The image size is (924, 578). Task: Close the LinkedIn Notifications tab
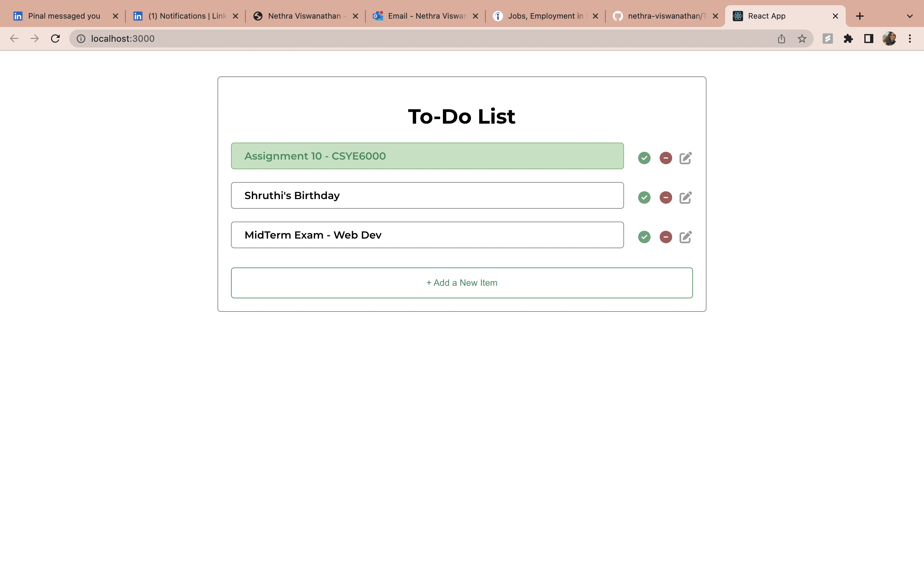(x=235, y=16)
